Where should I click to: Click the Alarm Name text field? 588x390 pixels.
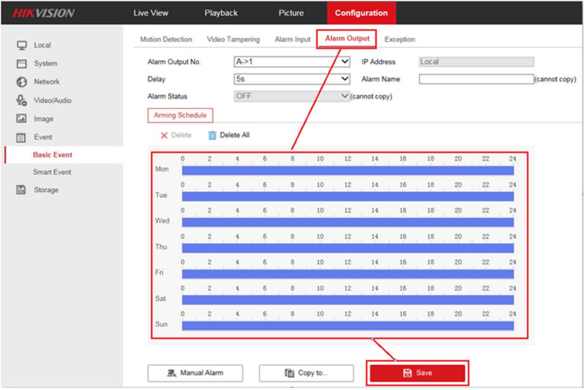(x=476, y=79)
